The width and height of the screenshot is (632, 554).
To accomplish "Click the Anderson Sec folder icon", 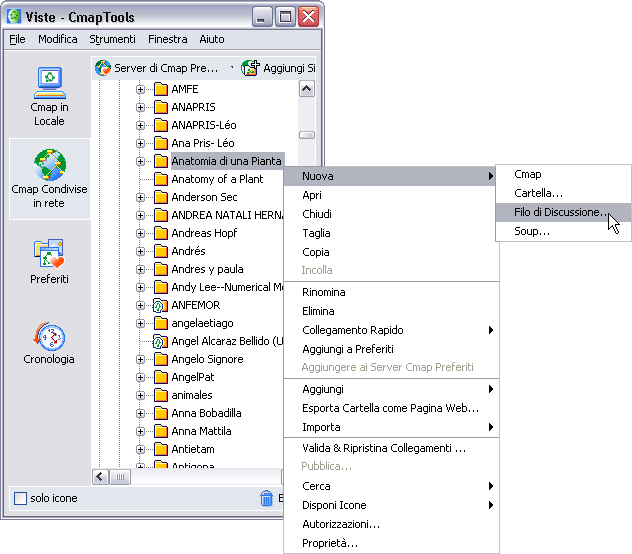I will (x=161, y=197).
